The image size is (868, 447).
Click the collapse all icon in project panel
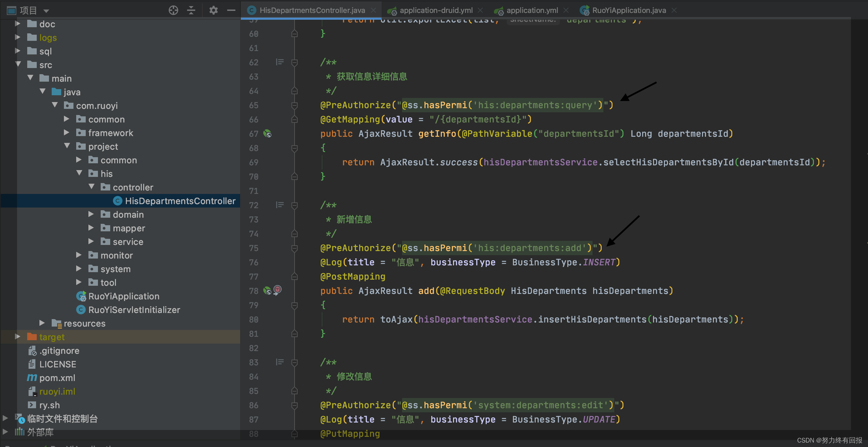pos(191,11)
